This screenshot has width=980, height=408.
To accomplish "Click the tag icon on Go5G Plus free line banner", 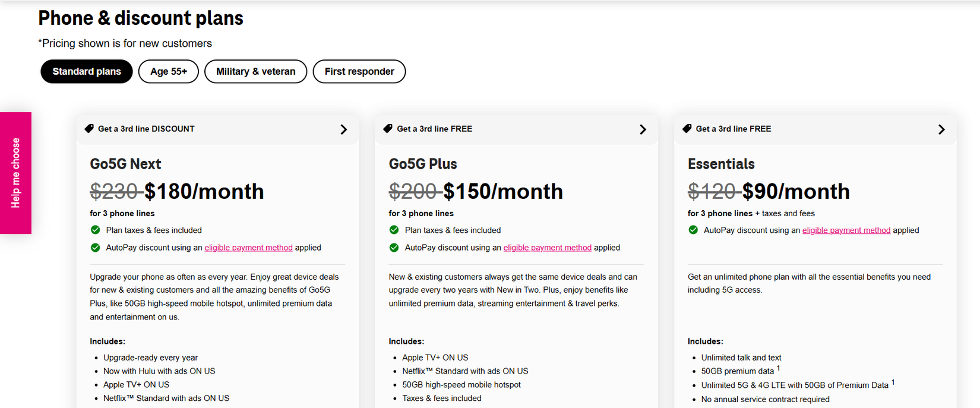I will 389,128.
